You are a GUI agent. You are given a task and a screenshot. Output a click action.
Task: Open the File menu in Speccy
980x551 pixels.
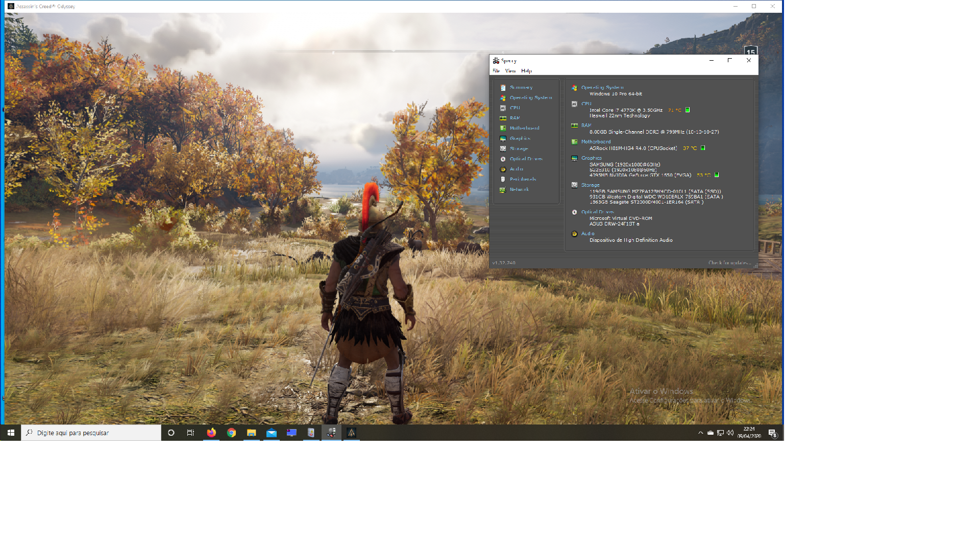click(x=496, y=71)
